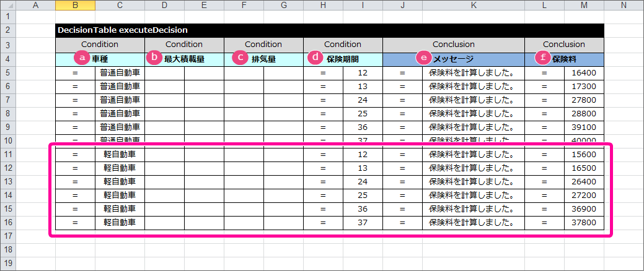Screen dimensions: 644x271
Task: Click the Condition cell above 保険期間
Action: click(343, 45)
